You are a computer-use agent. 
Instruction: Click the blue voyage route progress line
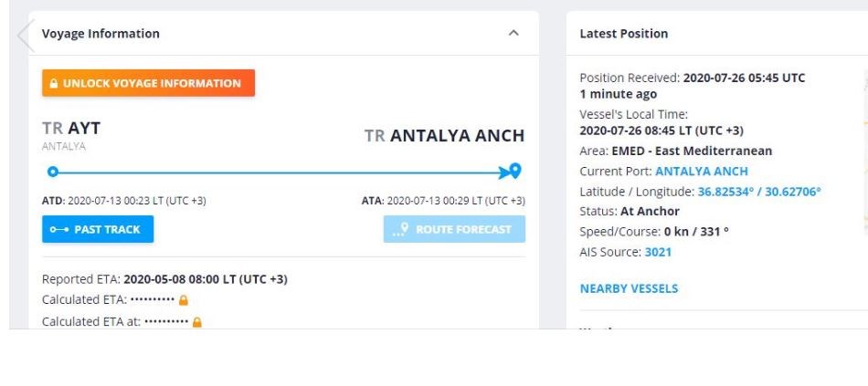click(274, 171)
